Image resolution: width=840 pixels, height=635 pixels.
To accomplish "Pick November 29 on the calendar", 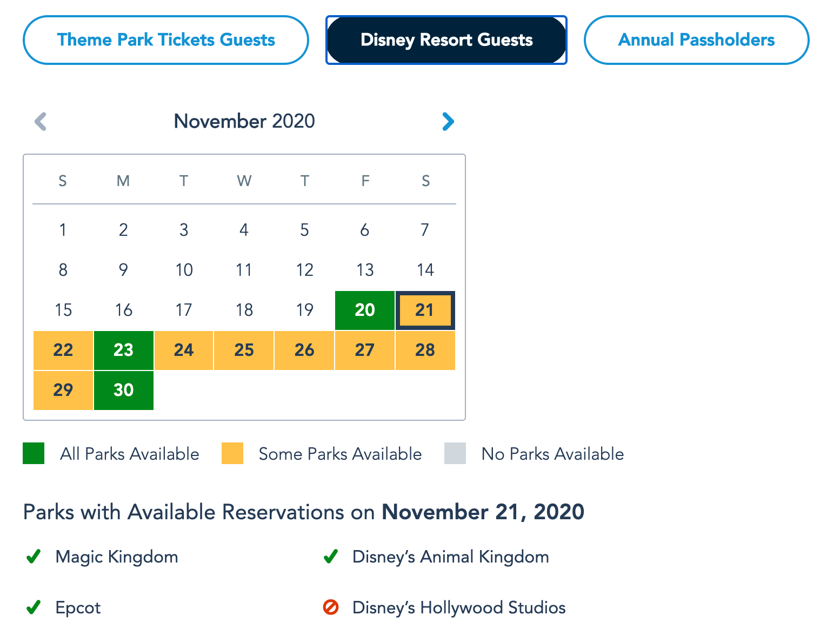I will [63, 390].
